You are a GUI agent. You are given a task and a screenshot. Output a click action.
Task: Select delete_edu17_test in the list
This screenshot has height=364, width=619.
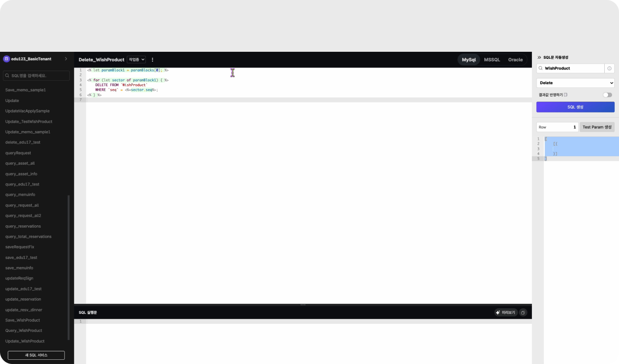[x=23, y=143]
